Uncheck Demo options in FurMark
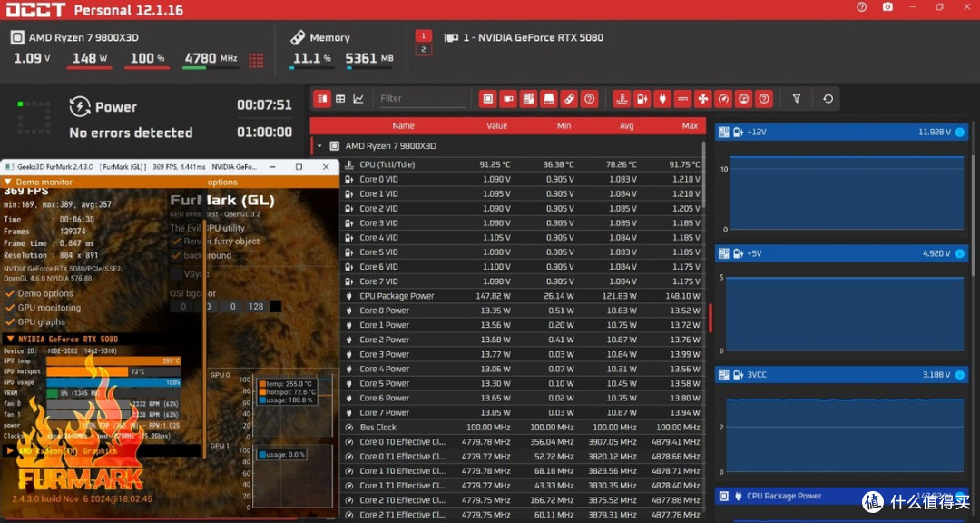The height and width of the screenshot is (523, 980). [x=10, y=293]
